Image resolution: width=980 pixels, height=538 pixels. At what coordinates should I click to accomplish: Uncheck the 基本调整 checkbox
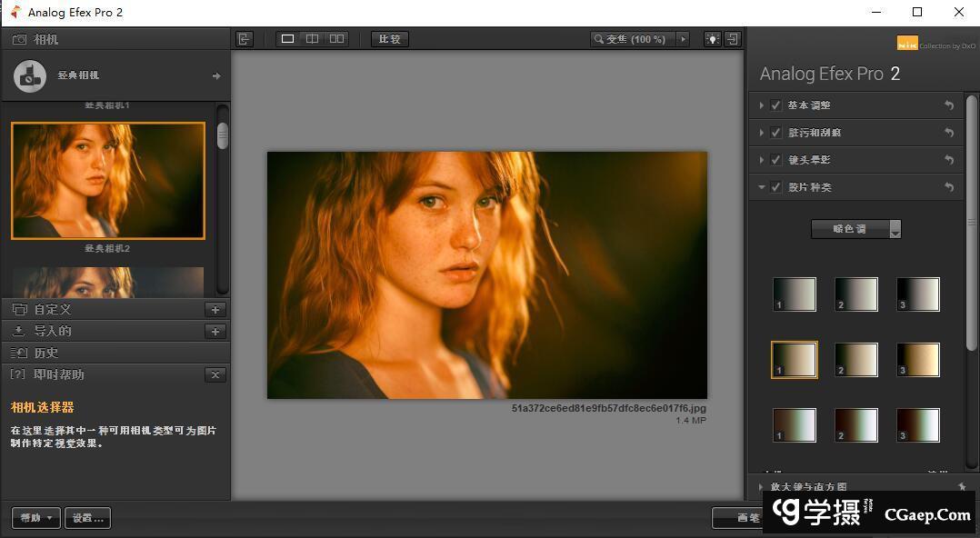pyautogui.click(x=775, y=105)
